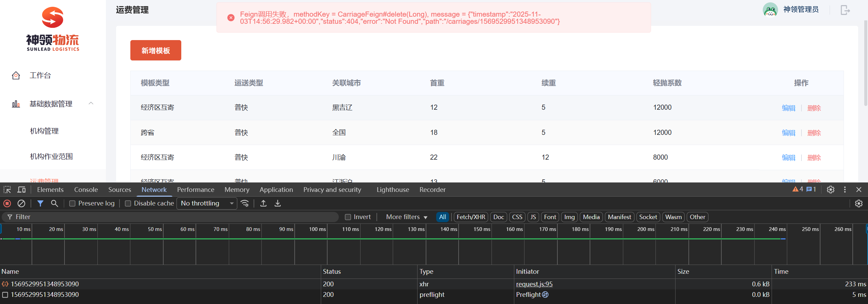Switch to the Lighthouse tab
Screen dimensions: 868x304
393,190
